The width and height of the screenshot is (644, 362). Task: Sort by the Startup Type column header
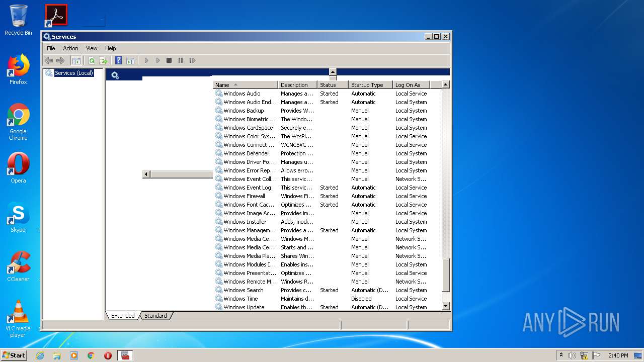coord(370,85)
